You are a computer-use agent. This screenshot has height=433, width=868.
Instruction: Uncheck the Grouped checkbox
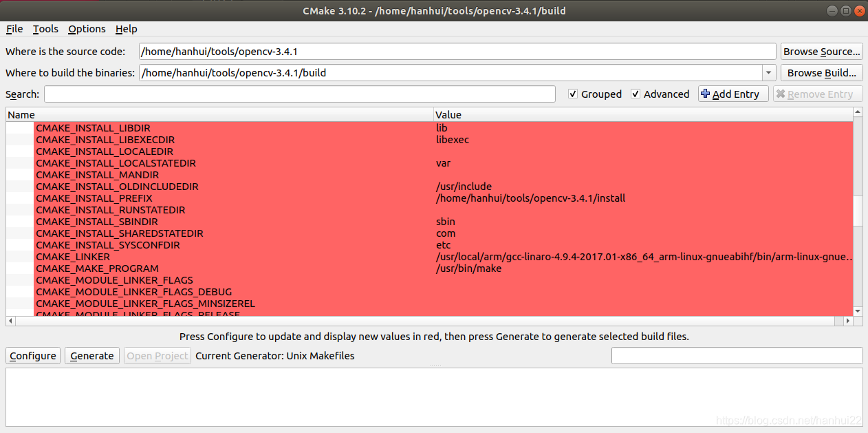coord(573,94)
